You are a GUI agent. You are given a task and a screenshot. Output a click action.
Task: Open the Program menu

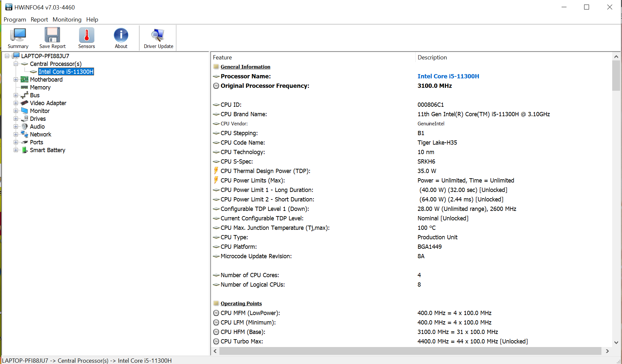[x=15, y=20]
